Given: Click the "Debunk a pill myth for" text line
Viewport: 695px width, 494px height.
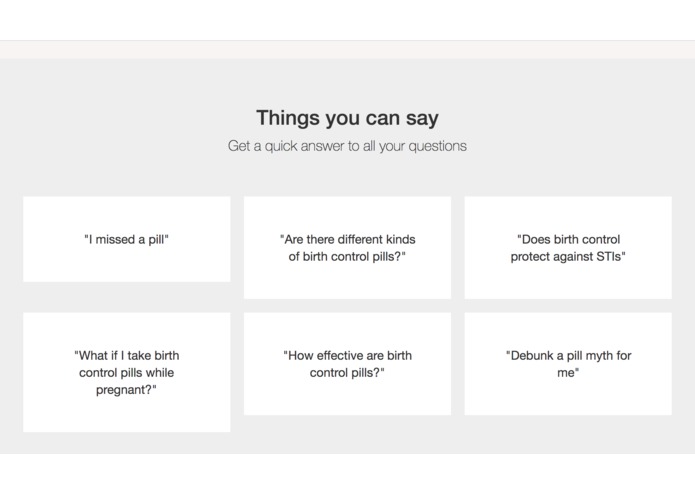Looking at the screenshot, I should point(568,355).
